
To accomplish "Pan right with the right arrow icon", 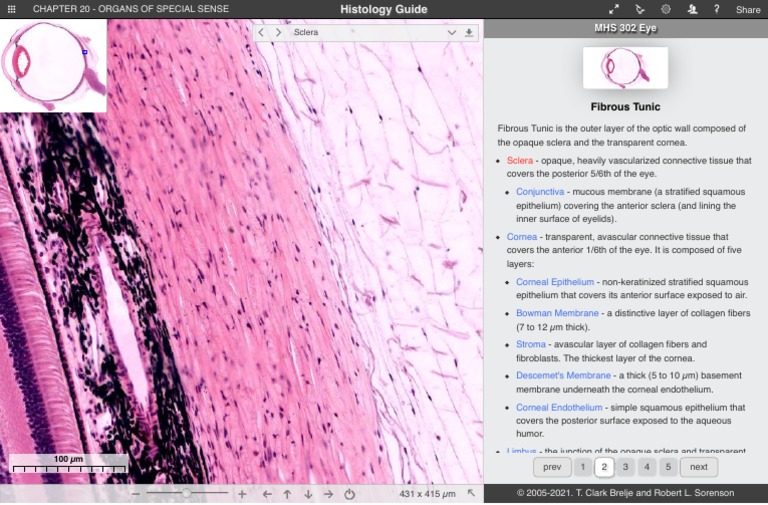I will (x=329, y=494).
